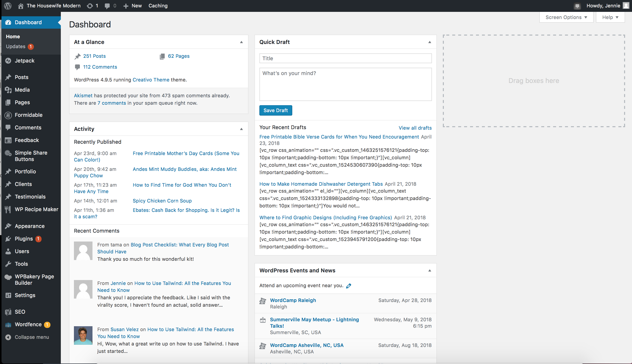
Task: Click the What's on your mind text area
Action: pyautogui.click(x=345, y=84)
